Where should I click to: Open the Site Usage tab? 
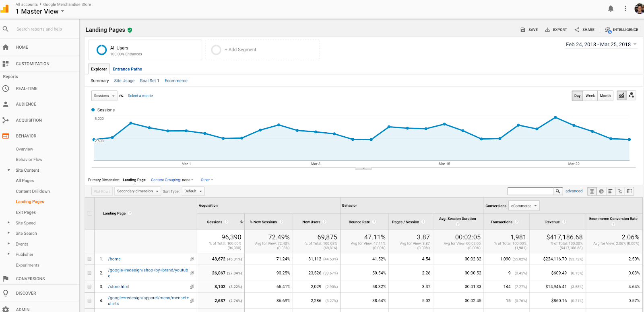(x=124, y=81)
